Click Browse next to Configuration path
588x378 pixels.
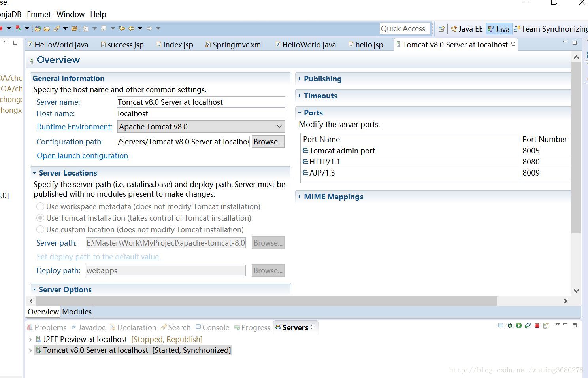tap(268, 142)
